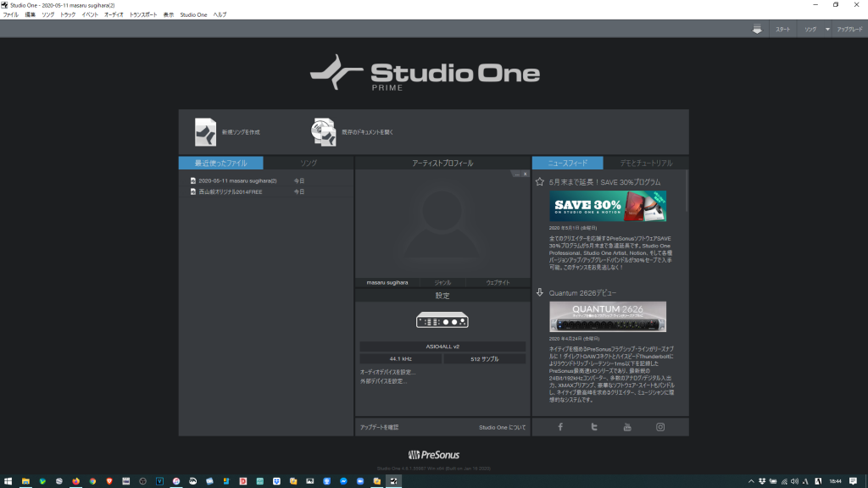Open the SAVE 30% promotional banner
The width and height of the screenshot is (868, 488).
coord(608,207)
